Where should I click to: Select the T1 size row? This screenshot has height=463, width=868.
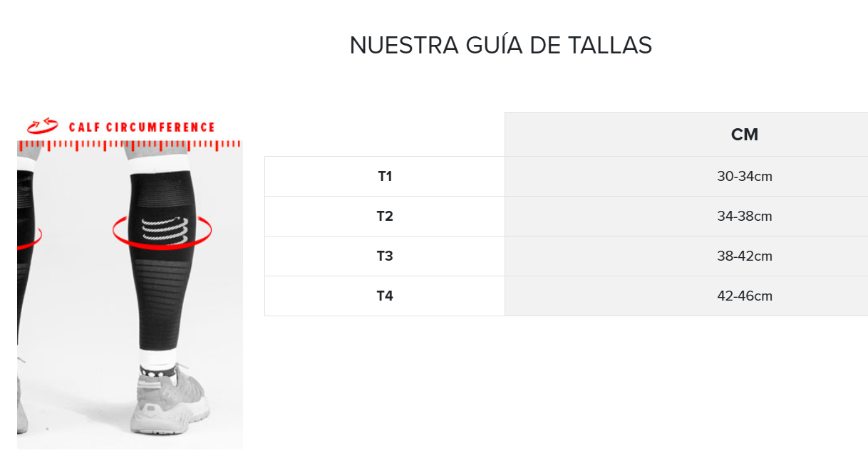click(385, 177)
